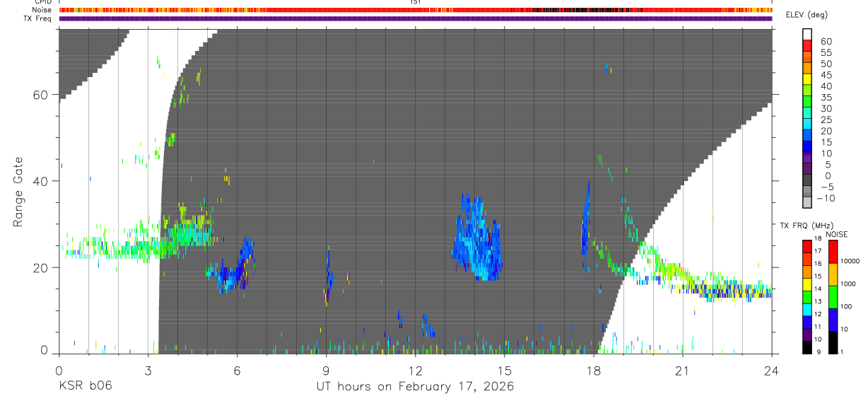
Task: Click the '24' tick label on the UT hours axis
Action: click(x=771, y=370)
